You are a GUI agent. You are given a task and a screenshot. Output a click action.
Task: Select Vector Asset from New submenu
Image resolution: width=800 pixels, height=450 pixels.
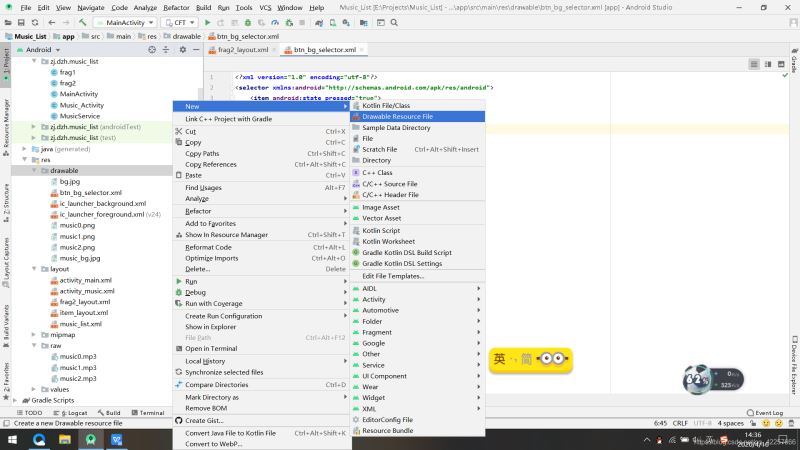point(381,218)
